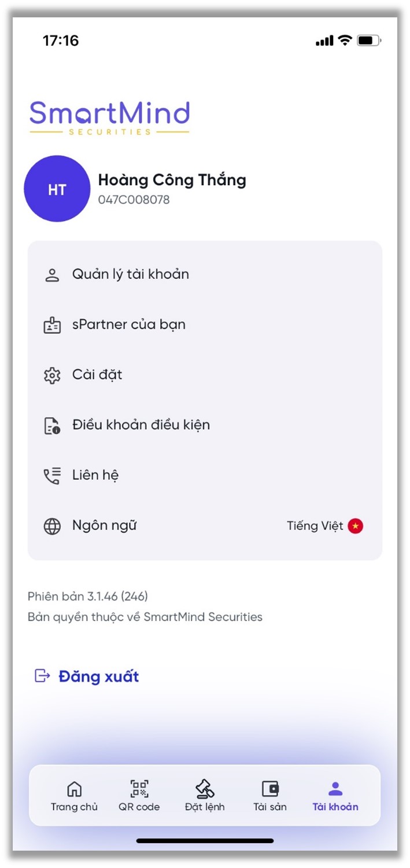The height and width of the screenshot is (868, 410).
Task: Open sPartner của bạn menu item
Action: tap(205, 325)
